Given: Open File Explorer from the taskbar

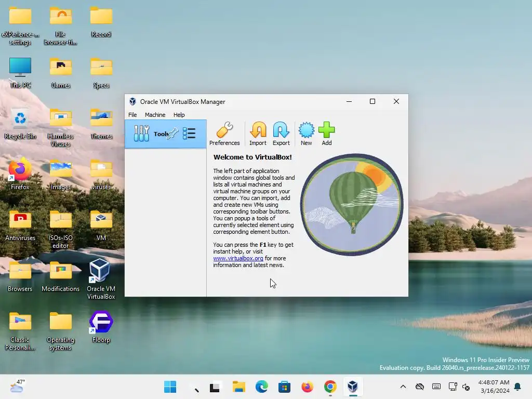Looking at the screenshot, I should [239, 387].
